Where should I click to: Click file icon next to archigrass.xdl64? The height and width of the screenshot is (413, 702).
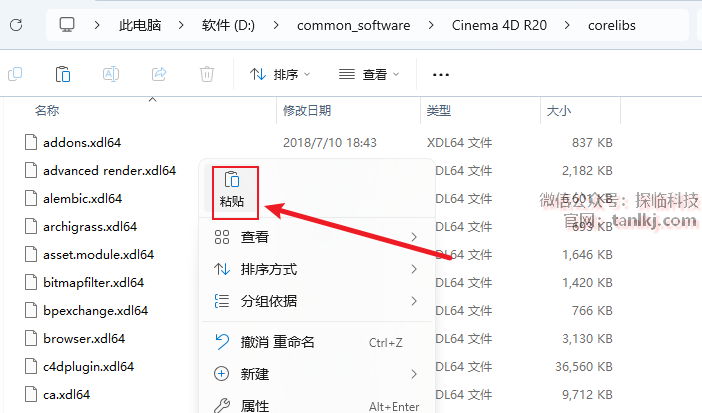coord(31,226)
